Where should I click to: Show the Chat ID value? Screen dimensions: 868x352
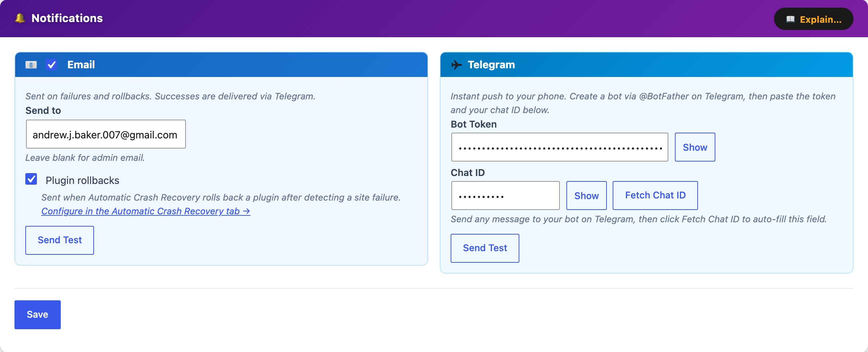point(586,196)
